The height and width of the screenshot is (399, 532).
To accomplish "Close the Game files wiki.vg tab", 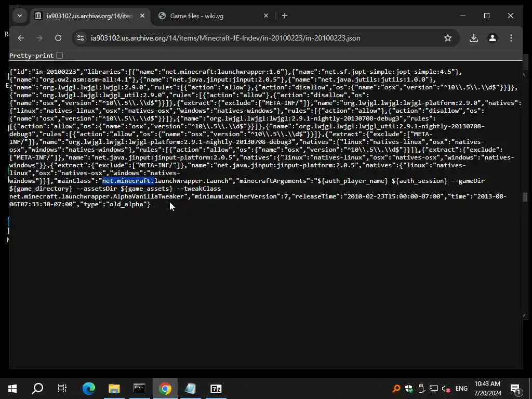I will [266, 16].
